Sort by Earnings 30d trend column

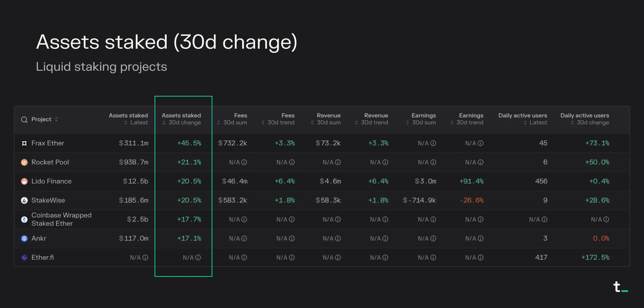467,119
